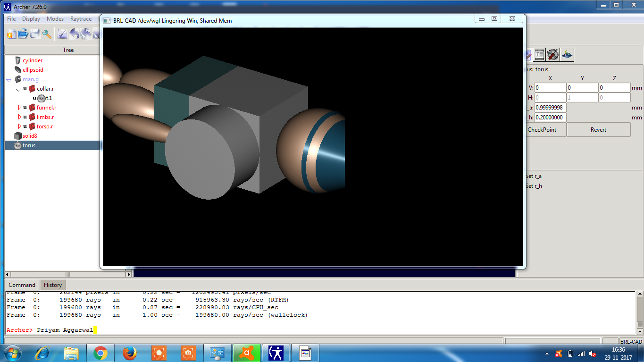Launch Internet Explorer from the taskbar
The height and width of the screenshot is (362, 644).
coord(42,353)
